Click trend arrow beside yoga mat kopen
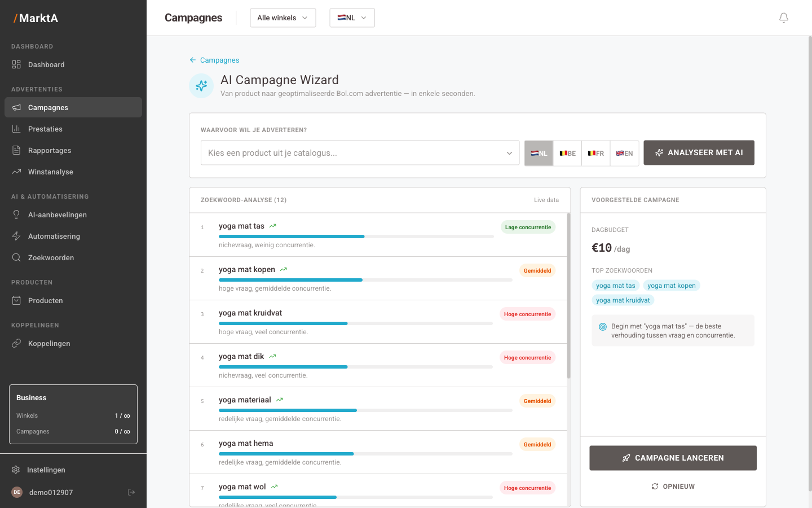 (284, 269)
